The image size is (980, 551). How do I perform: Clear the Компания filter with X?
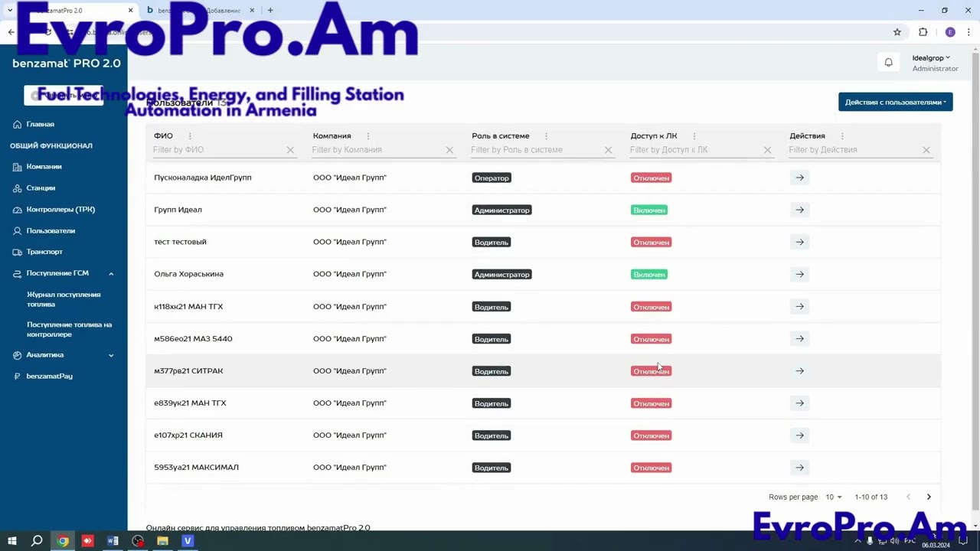pos(449,150)
